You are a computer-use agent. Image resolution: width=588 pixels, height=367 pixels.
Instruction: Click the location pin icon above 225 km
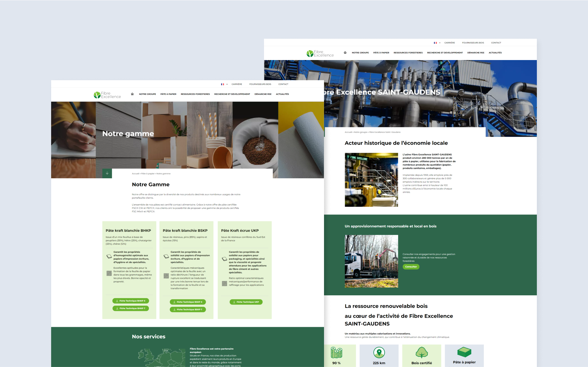click(x=379, y=352)
